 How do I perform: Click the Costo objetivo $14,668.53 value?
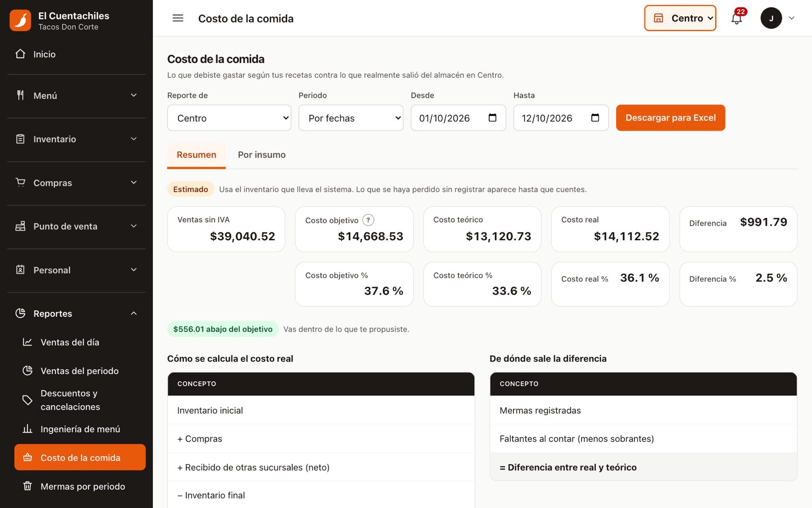click(370, 236)
